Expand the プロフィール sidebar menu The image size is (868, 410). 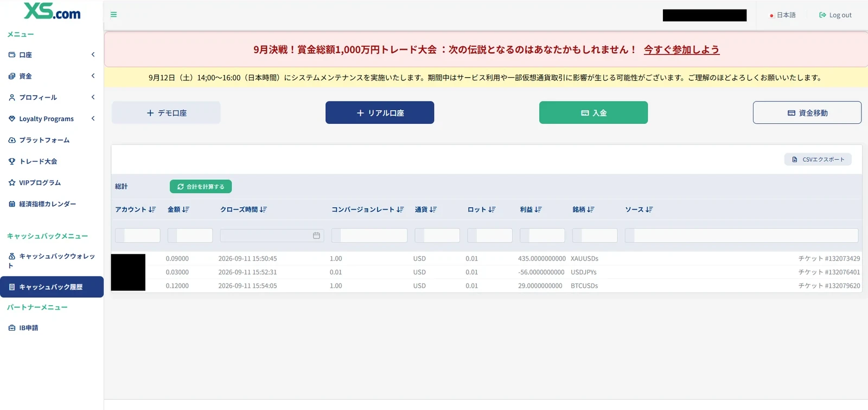(x=52, y=97)
